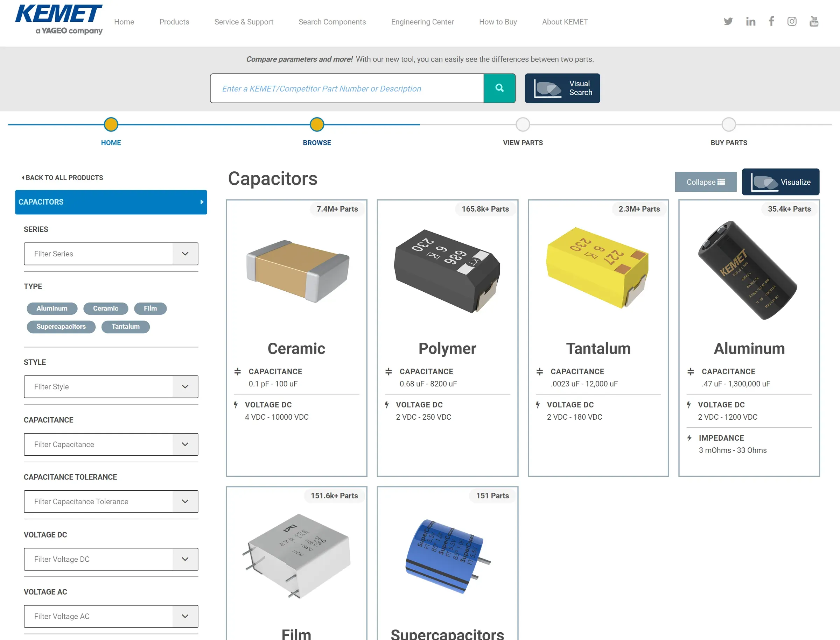The height and width of the screenshot is (640, 840).
Task: Click the Visual Search button
Action: [562, 88]
